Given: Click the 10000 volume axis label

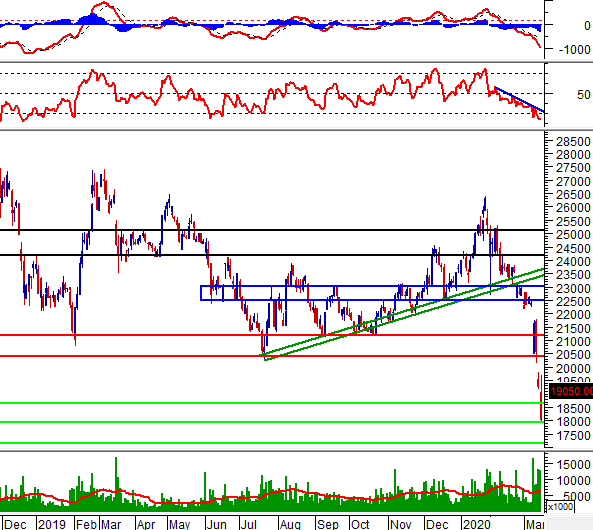Looking at the screenshot, I should (x=573, y=480).
